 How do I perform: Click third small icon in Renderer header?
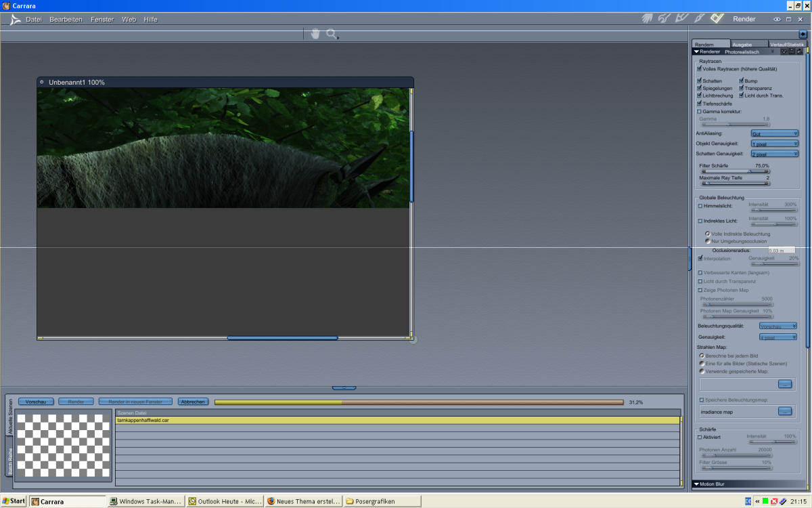(x=798, y=51)
